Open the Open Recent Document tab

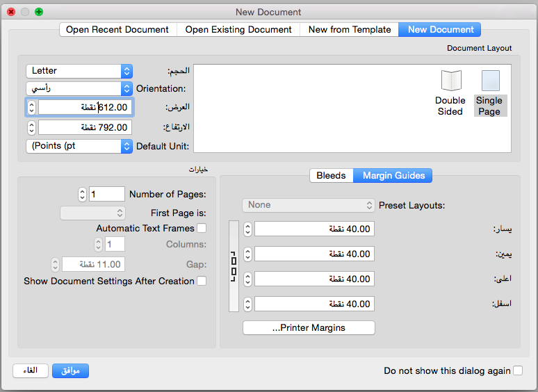point(117,29)
